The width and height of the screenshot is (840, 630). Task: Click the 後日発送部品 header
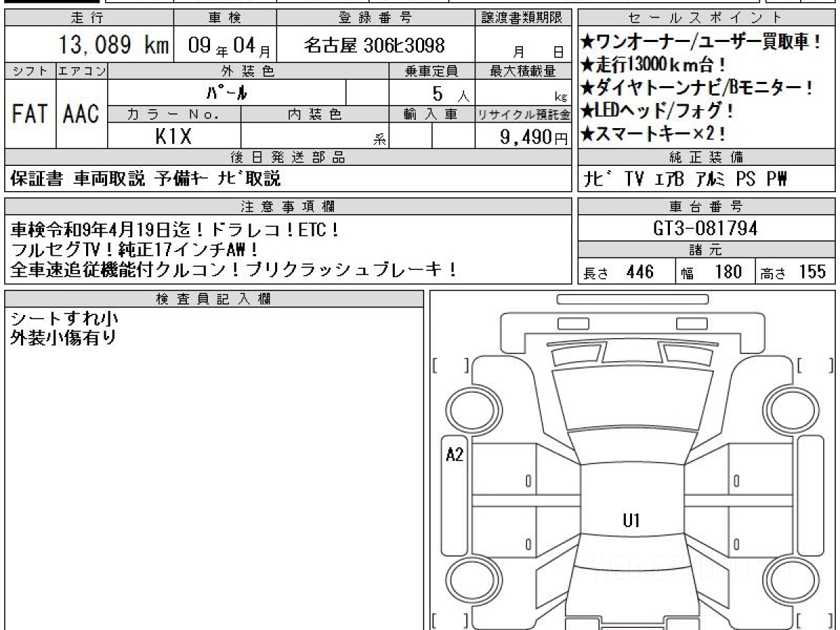(288, 157)
